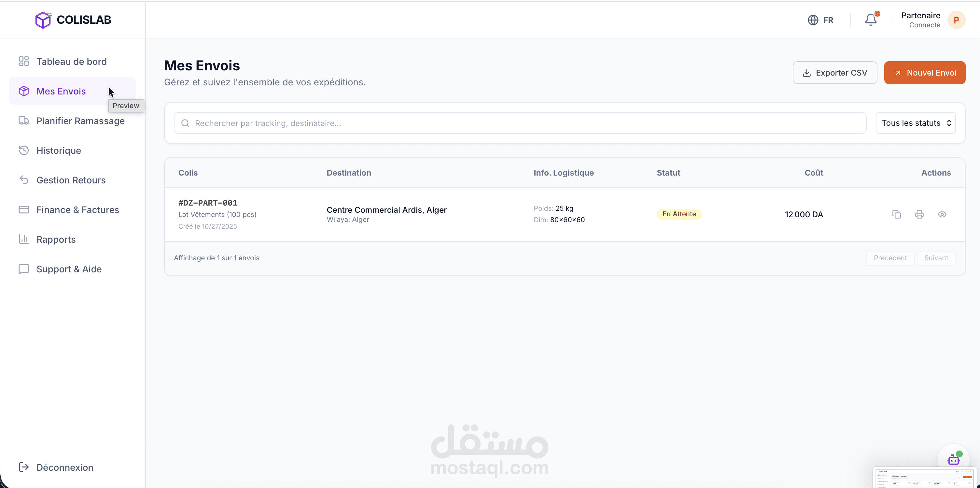Click the notification bell icon
Viewport: 980px width, 488px height.
point(870,20)
